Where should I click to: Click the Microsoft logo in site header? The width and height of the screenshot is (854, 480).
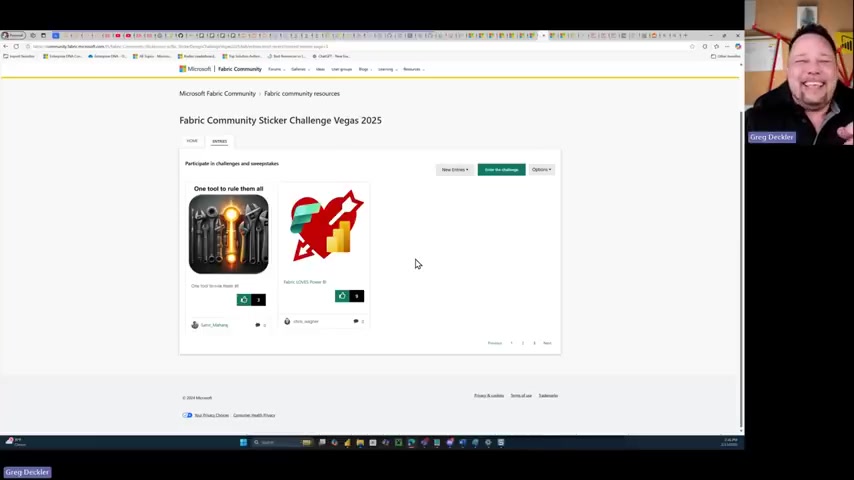tap(195, 69)
